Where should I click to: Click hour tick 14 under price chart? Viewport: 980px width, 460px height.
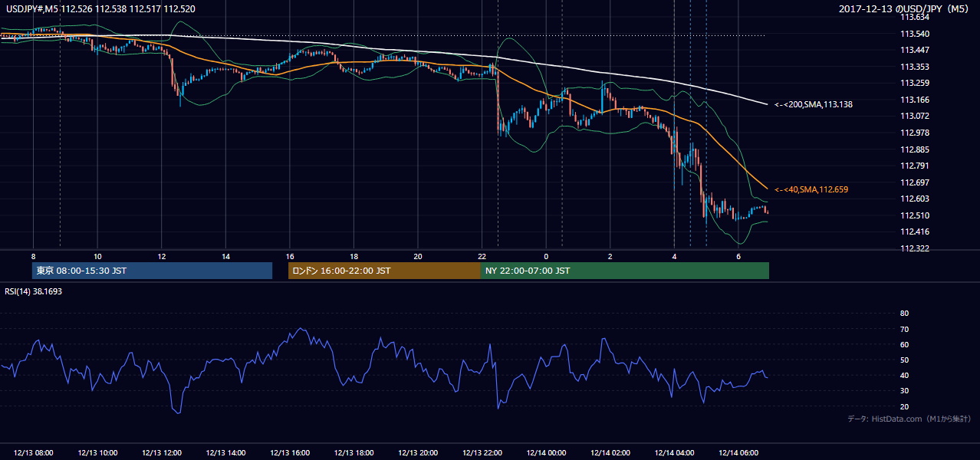[x=225, y=256]
